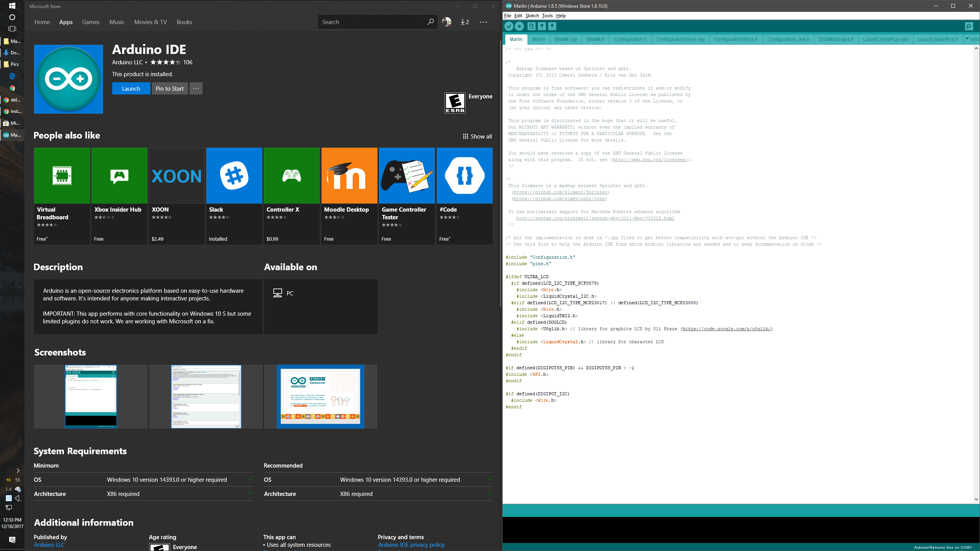Go to the Movies & TV tab
The image size is (980, 551).
point(150,22)
